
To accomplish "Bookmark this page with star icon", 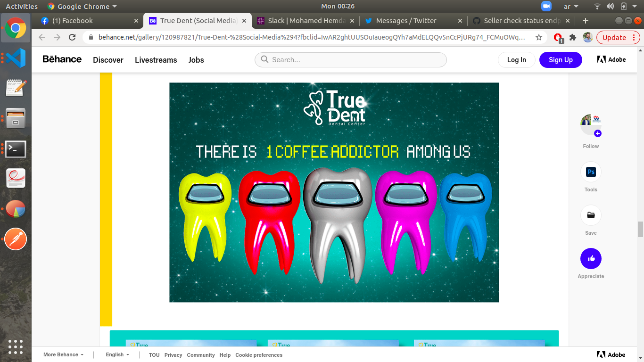I will pos(539,38).
